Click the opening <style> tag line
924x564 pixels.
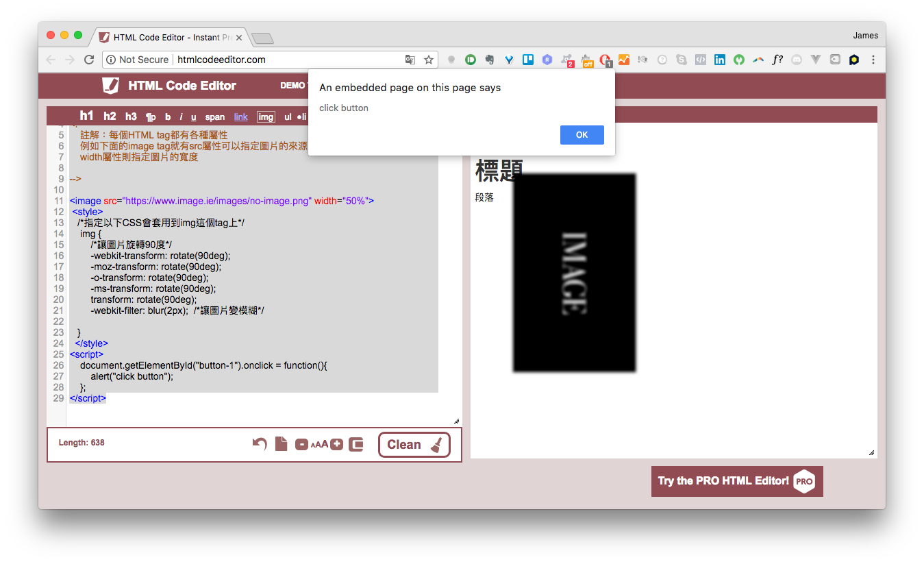point(88,212)
